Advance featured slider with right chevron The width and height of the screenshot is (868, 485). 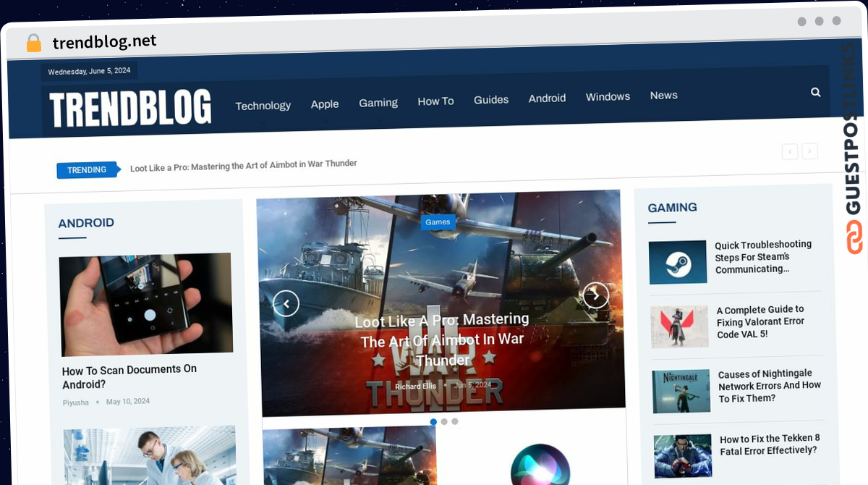[x=596, y=295]
